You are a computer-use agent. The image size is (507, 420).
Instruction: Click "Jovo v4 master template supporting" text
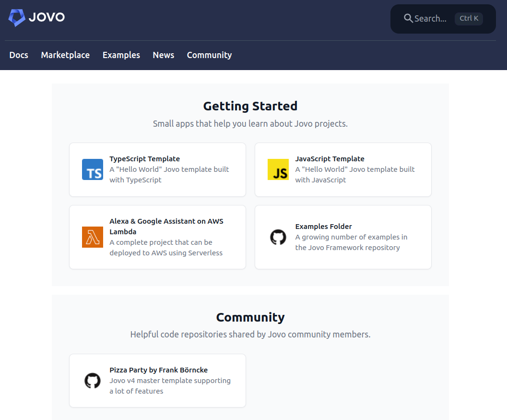point(170,381)
